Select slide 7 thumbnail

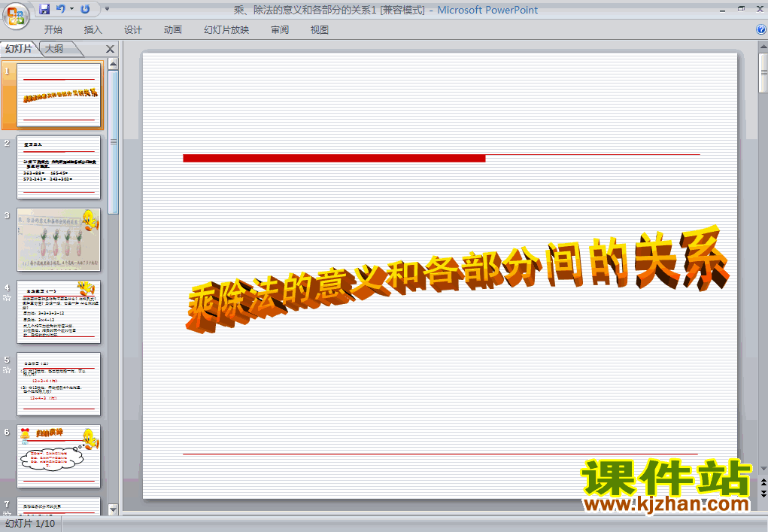coord(59,506)
